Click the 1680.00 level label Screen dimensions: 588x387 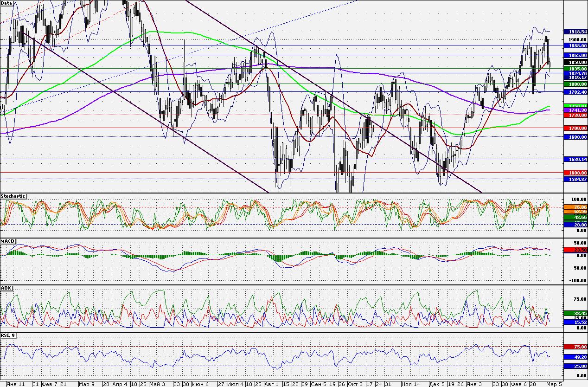[575, 137]
